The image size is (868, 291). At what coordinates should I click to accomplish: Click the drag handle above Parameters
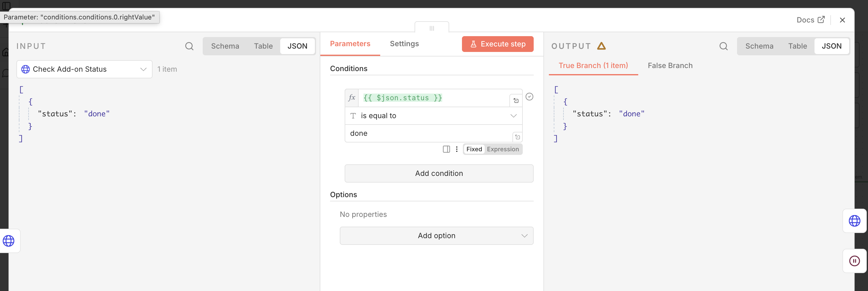pyautogui.click(x=432, y=28)
